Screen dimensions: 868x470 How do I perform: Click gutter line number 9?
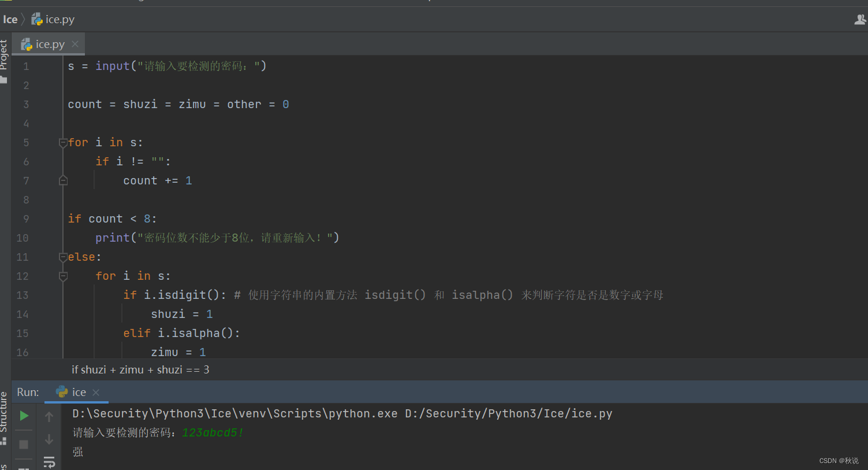(x=26, y=219)
